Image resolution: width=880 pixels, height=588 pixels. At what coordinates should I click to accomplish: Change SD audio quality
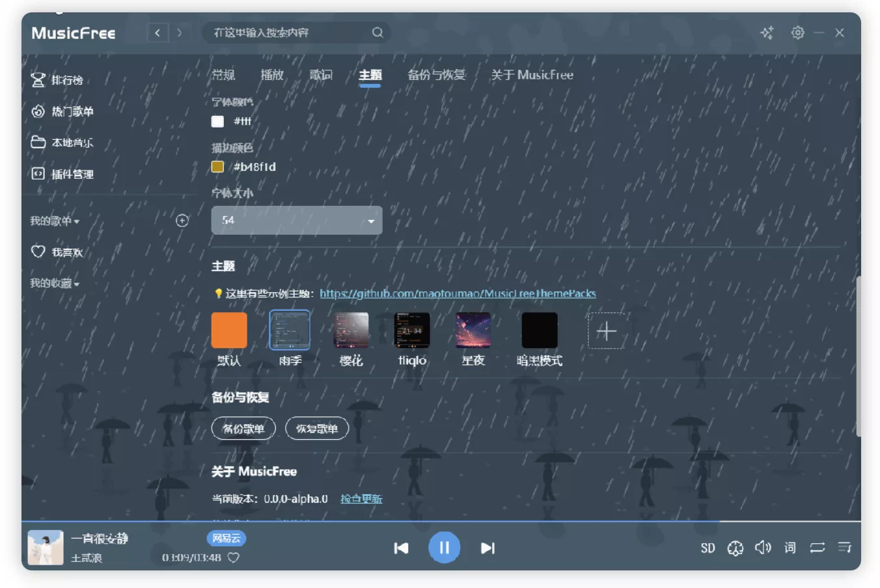(x=708, y=548)
